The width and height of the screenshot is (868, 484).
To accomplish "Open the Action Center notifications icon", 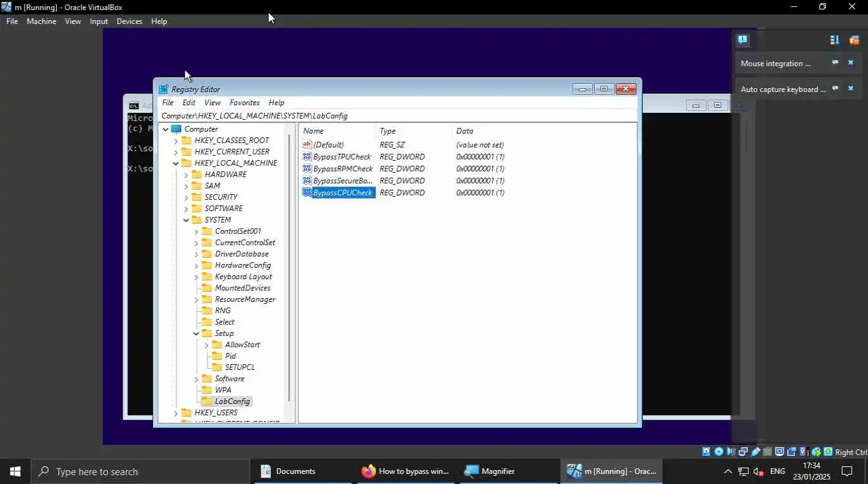I will [x=847, y=471].
